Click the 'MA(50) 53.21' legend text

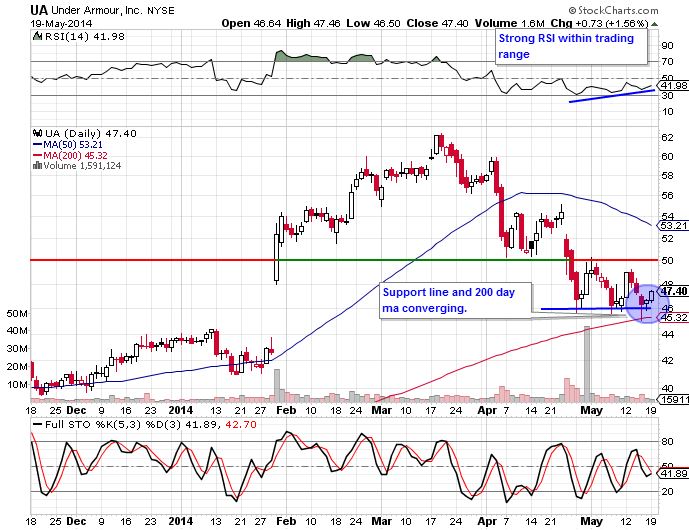73,145
